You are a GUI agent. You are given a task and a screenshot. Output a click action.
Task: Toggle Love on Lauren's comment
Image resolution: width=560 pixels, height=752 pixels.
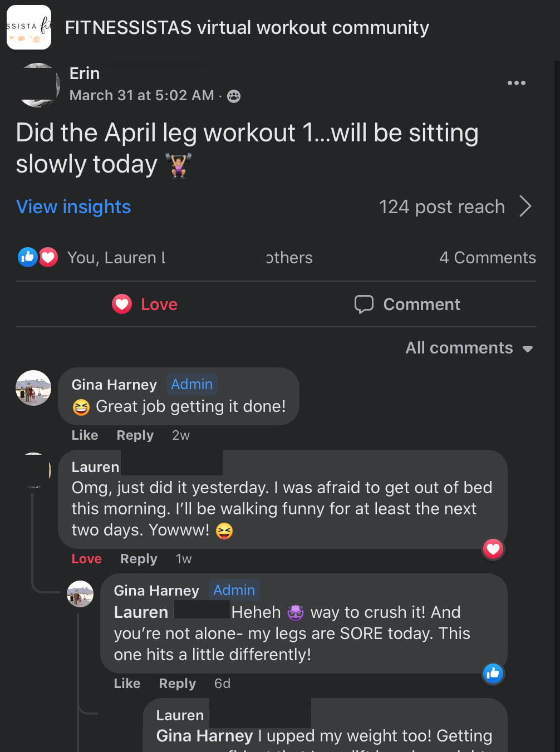coord(87,559)
